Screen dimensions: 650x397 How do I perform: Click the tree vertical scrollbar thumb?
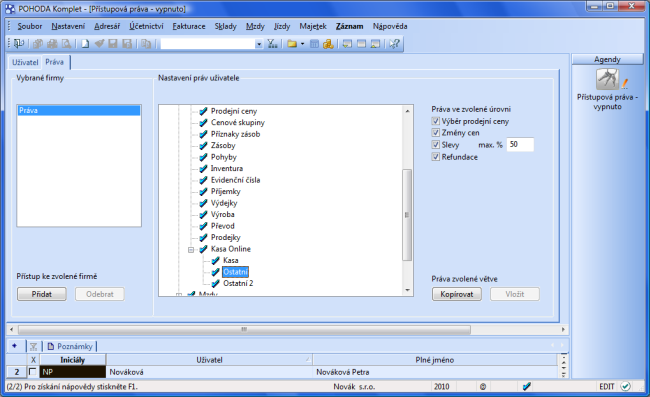pyautogui.click(x=407, y=215)
